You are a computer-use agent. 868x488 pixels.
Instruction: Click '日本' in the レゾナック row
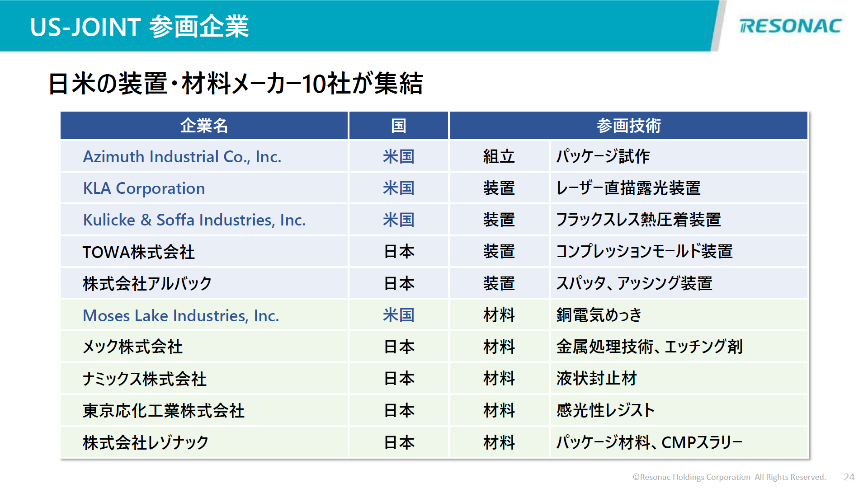[399, 442]
